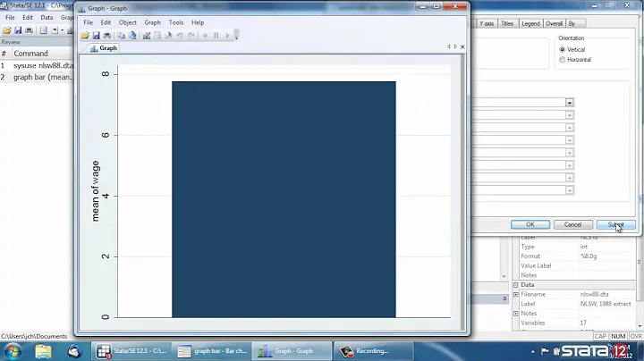Click the CAP indicator in the status bar
Image resolution: width=644 pixels, height=361 pixels.
[x=600, y=336]
